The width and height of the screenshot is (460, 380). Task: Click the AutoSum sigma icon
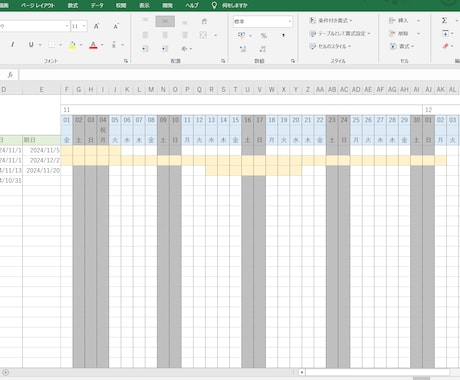(x=444, y=20)
